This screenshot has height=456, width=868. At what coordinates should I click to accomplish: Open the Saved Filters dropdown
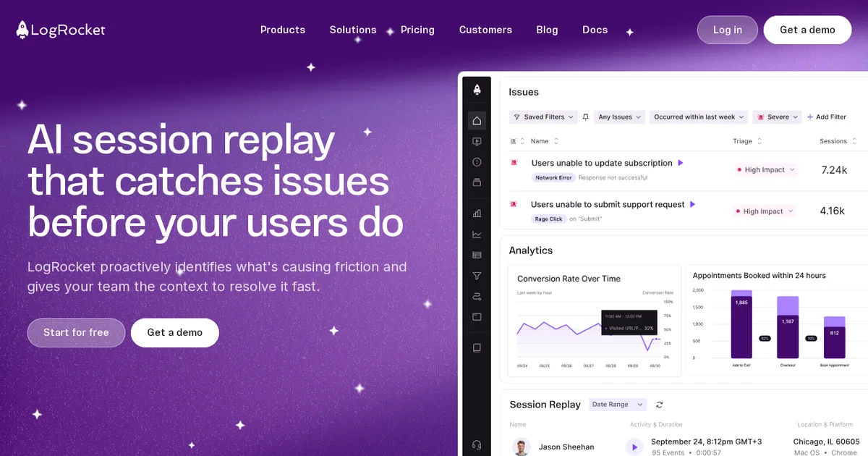click(543, 117)
